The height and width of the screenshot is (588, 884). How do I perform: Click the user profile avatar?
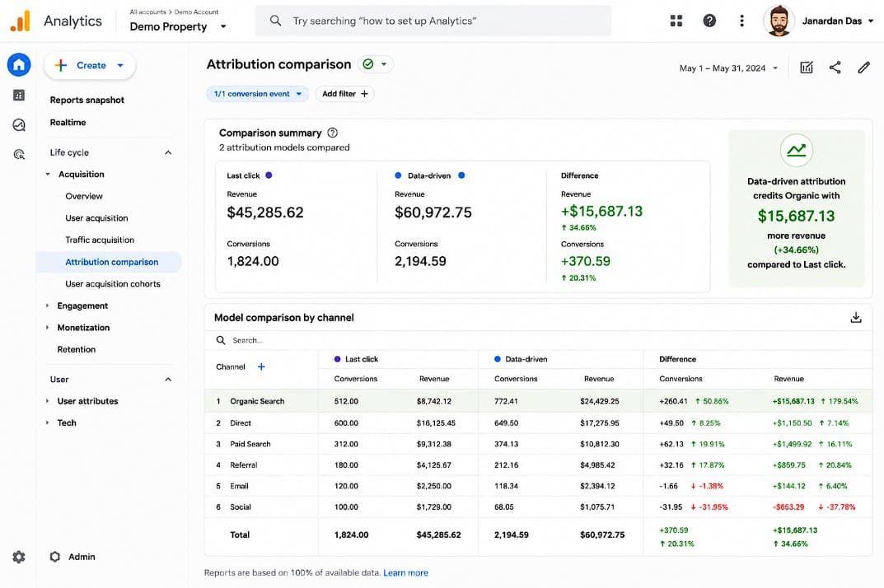[x=779, y=21]
